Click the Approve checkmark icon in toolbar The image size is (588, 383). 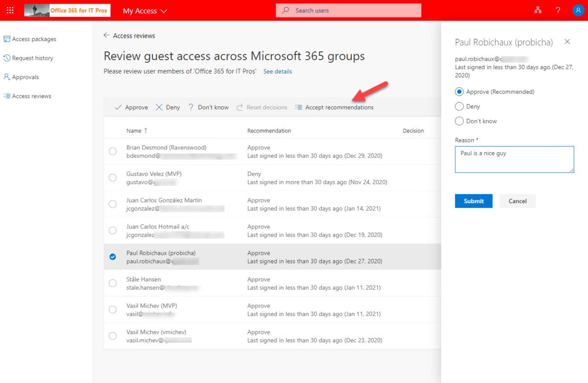pyautogui.click(x=118, y=107)
